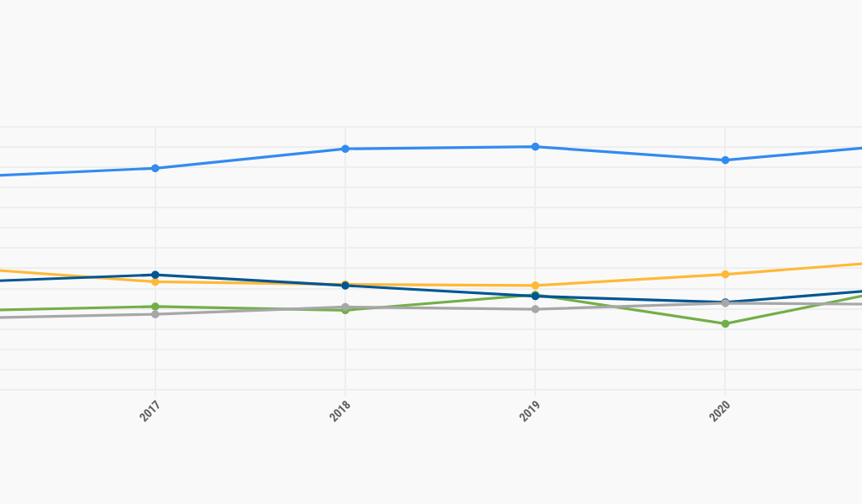The image size is (862, 504).
Task: Select the orange 2020 data point
Action: click(x=725, y=274)
